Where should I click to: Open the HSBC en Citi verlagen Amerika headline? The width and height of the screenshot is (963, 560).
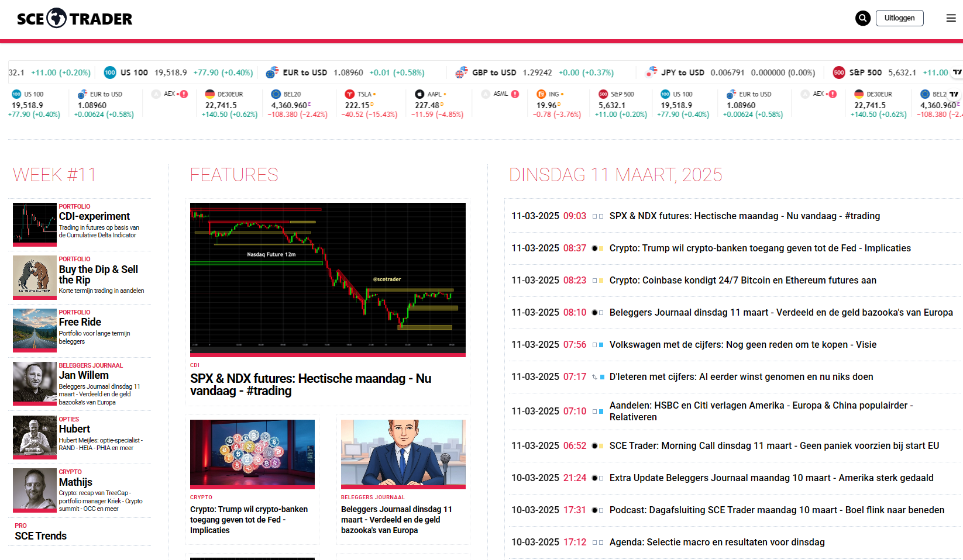coord(761,412)
